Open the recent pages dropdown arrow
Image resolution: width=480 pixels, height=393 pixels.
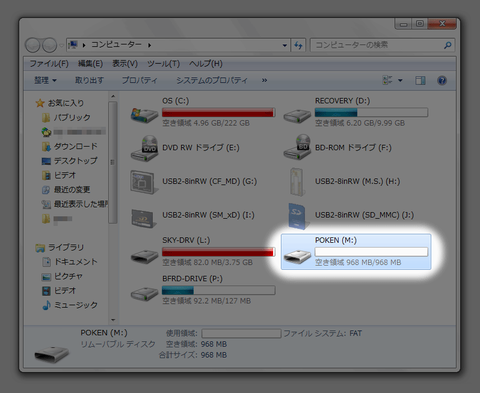point(61,45)
